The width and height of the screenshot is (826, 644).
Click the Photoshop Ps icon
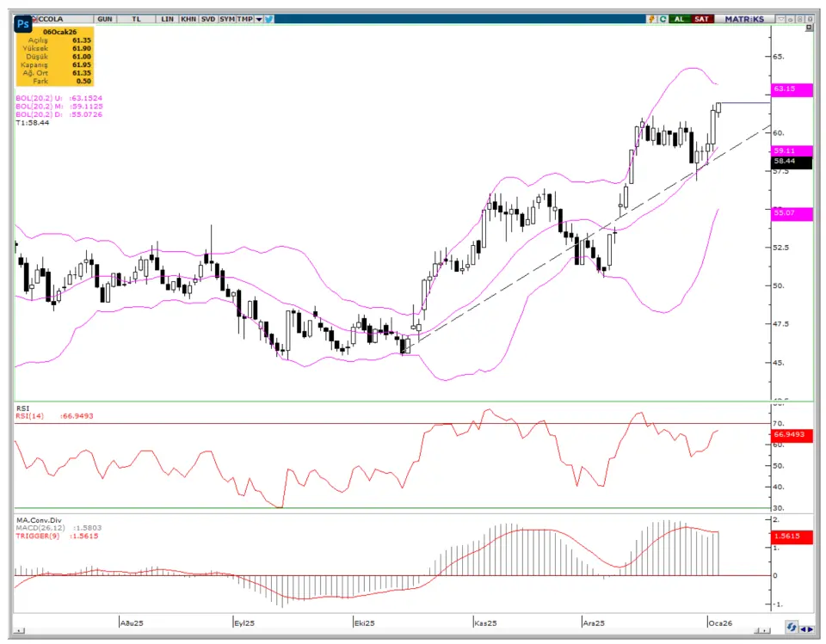tap(23, 25)
